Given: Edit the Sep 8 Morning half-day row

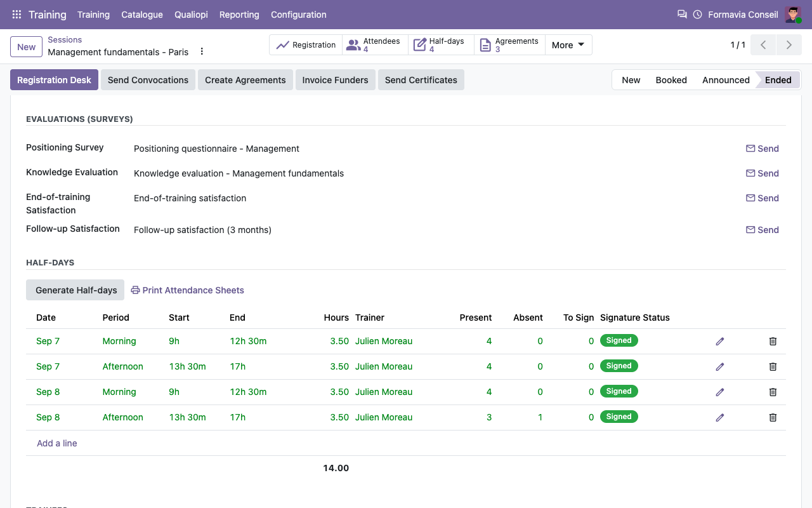Looking at the screenshot, I should click(x=720, y=392).
